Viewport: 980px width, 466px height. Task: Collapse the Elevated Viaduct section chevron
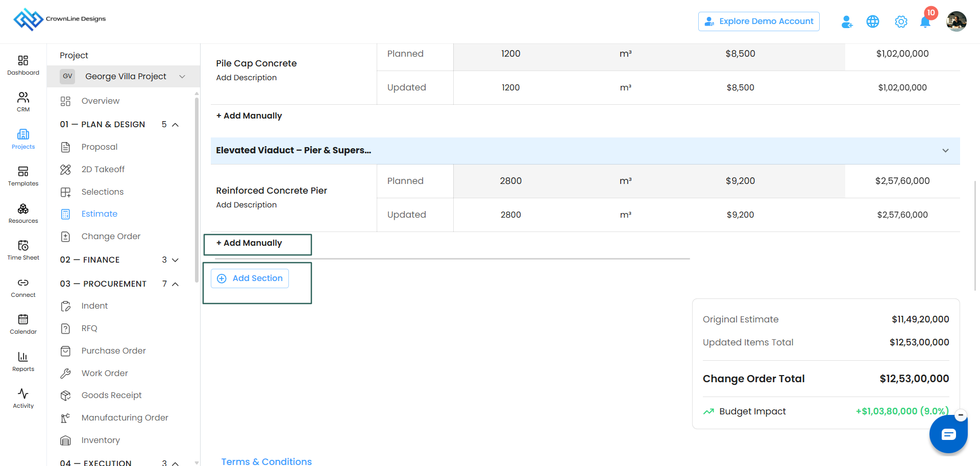pos(945,151)
